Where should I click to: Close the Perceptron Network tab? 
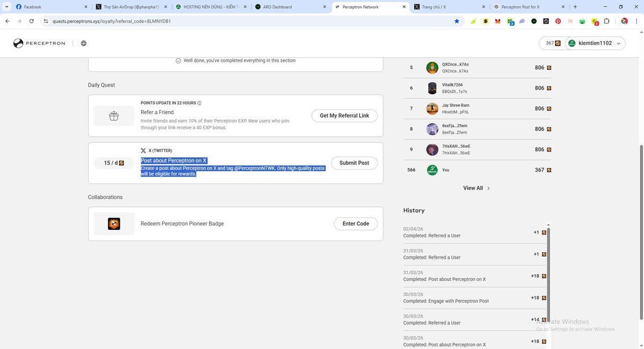pos(404,7)
